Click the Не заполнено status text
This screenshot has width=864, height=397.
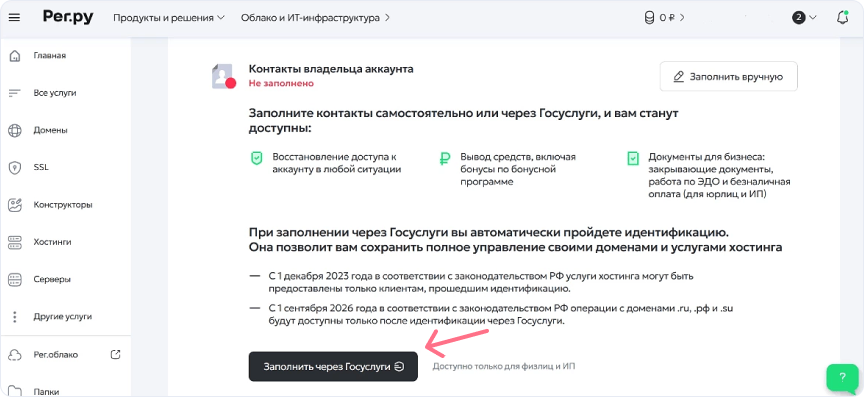(x=281, y=83)
